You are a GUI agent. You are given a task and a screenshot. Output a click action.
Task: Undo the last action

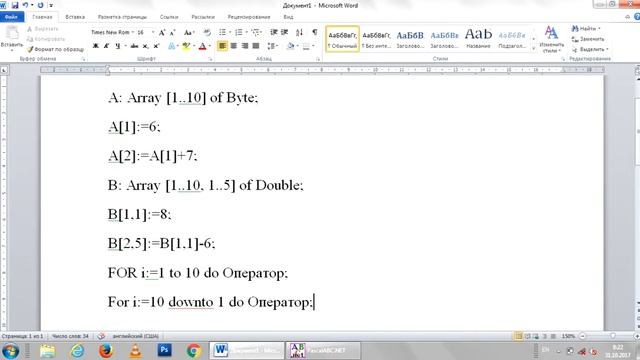[x=26, y=5]
